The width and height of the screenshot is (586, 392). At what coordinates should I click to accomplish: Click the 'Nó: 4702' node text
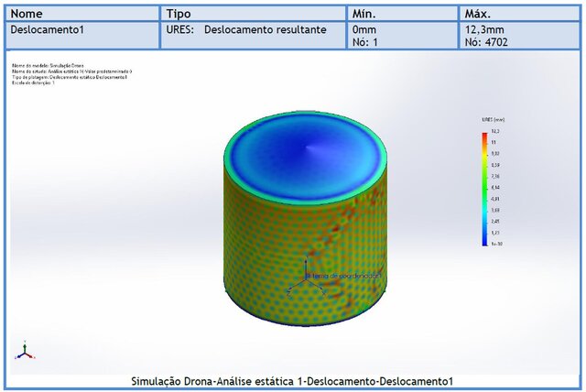coord(486,42)
